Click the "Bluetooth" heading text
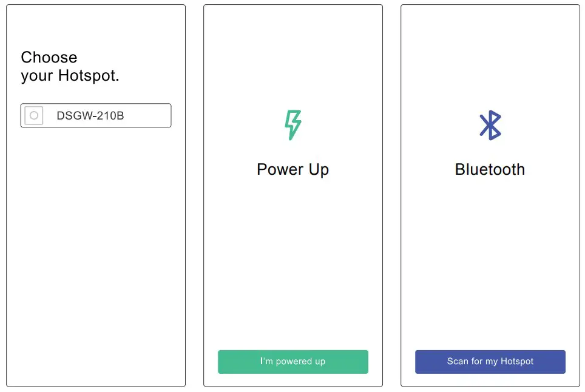Screen dimensions: 585x392 point(490,169)
